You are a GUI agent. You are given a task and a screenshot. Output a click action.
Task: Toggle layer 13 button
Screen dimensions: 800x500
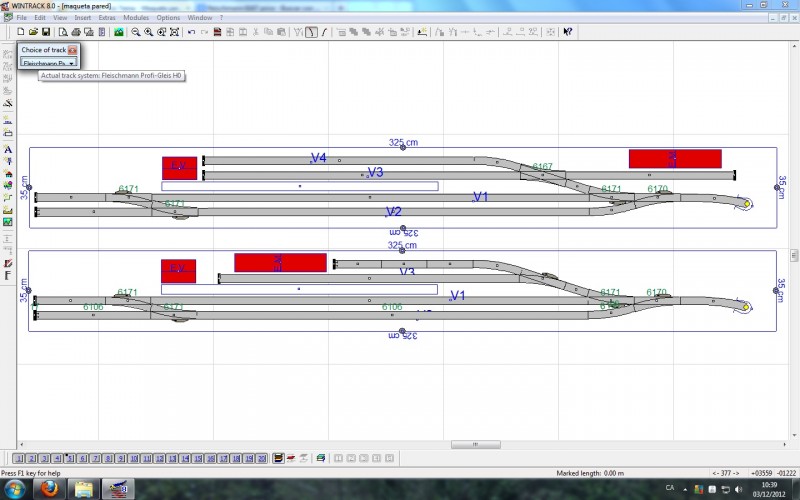[172, 458]
